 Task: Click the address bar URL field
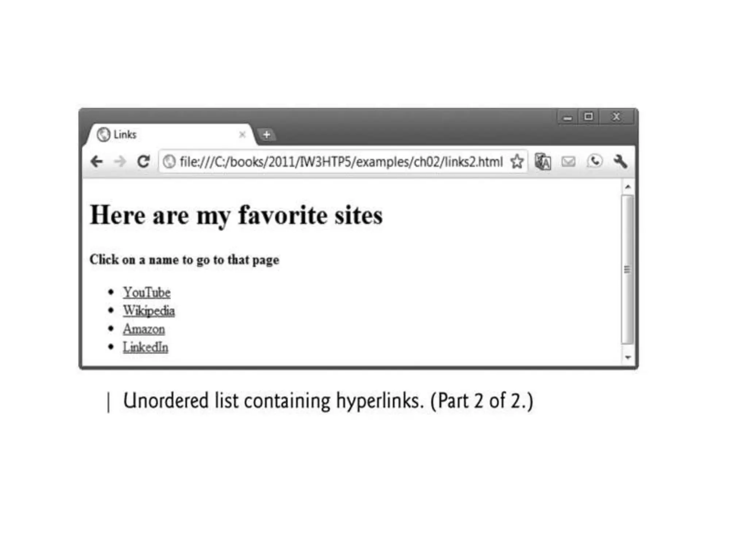341,162
